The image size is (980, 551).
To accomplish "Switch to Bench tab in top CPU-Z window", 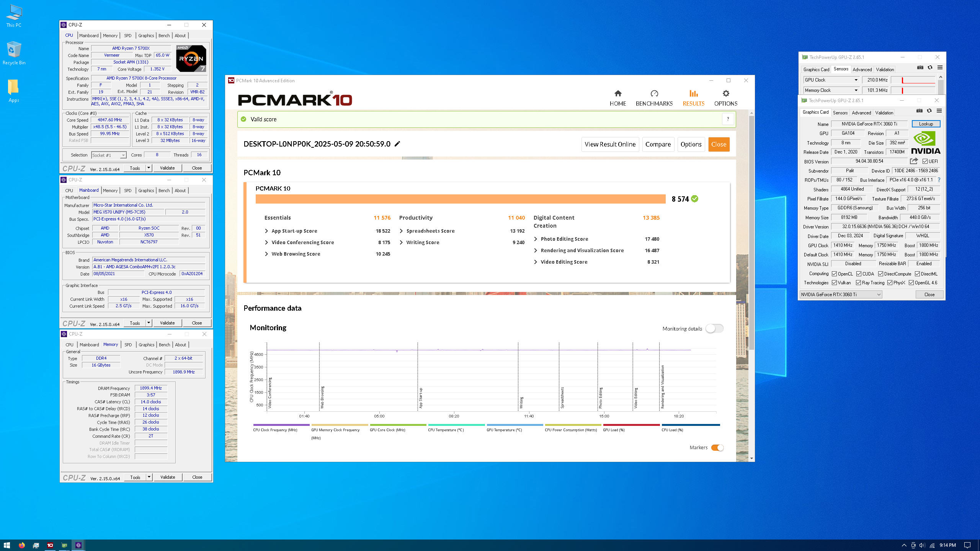I will (164, 36).
